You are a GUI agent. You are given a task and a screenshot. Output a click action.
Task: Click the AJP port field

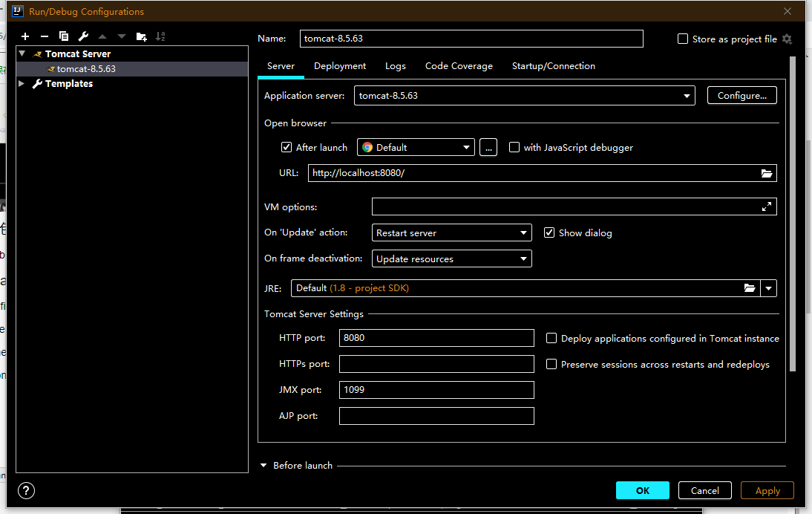[436, 415]
